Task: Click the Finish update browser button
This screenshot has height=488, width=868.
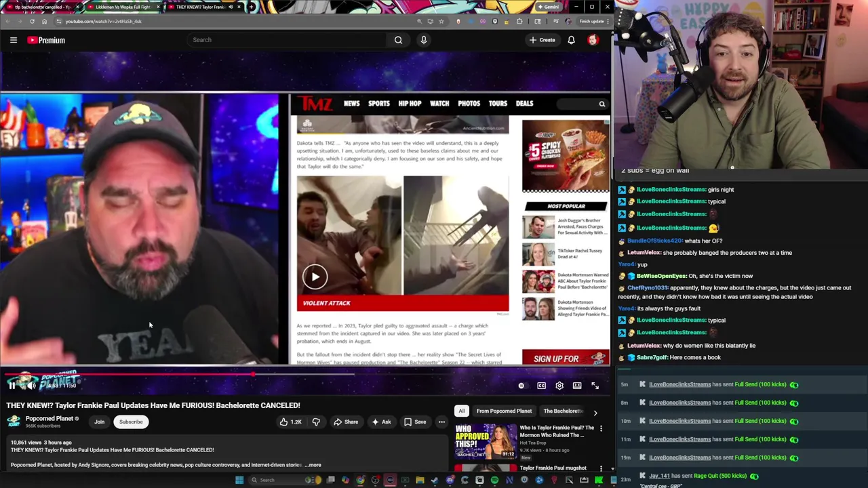Action: pos(592,21)
